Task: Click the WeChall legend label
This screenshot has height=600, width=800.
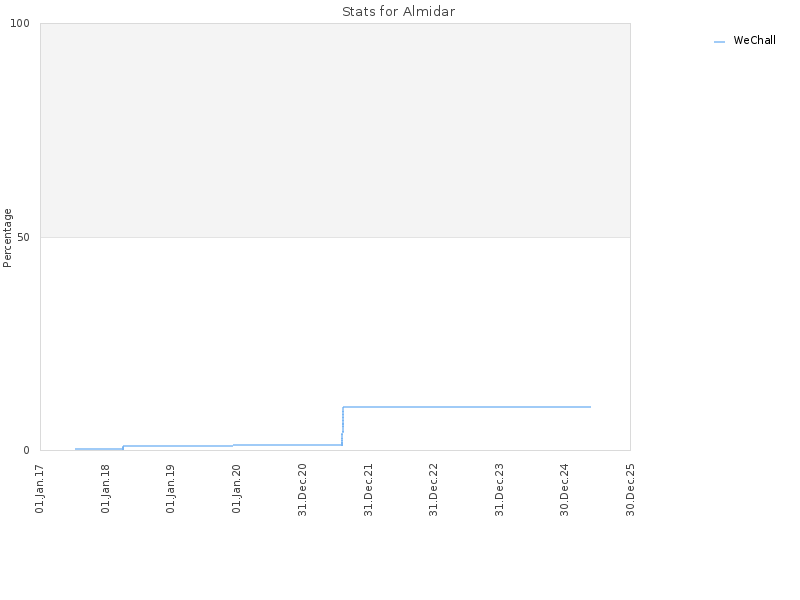Action: 754,40
